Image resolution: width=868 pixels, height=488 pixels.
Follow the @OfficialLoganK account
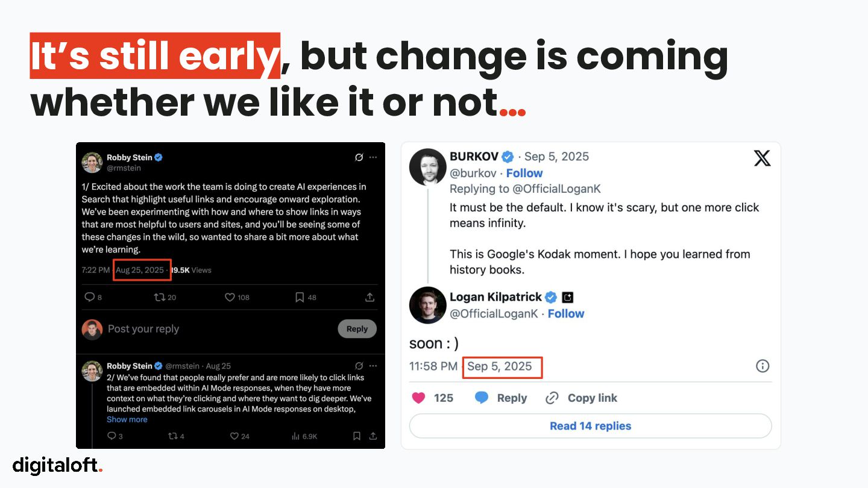[x=566, y=313]
